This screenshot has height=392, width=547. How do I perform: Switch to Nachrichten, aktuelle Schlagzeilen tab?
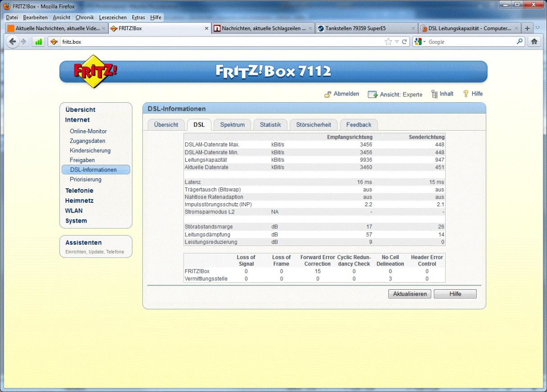(263, 28)
